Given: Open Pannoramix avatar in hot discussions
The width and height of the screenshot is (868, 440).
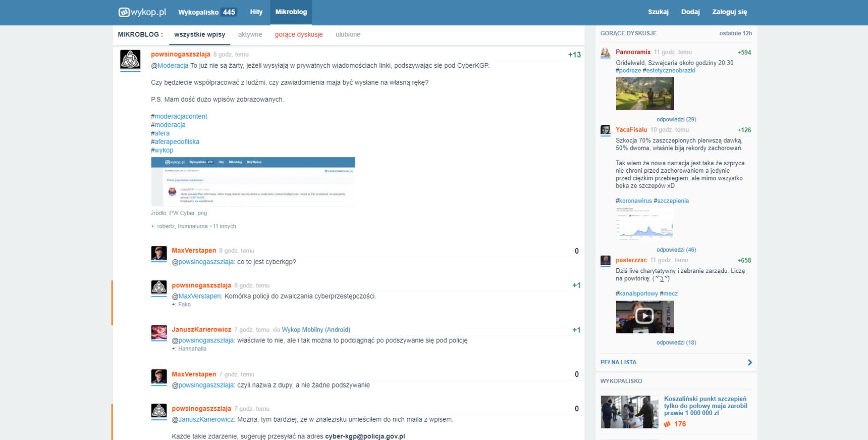Looking at the screenshot, I should coord(606,52).
